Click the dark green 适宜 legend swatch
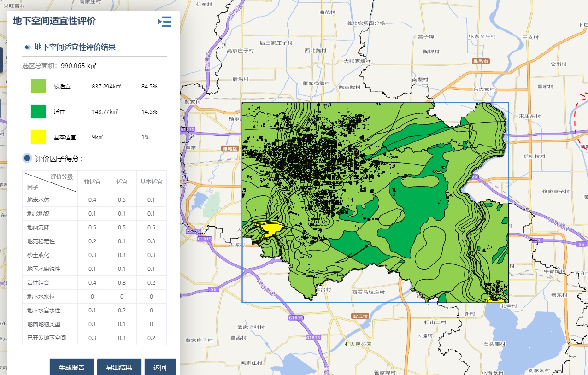 [38, 111]
